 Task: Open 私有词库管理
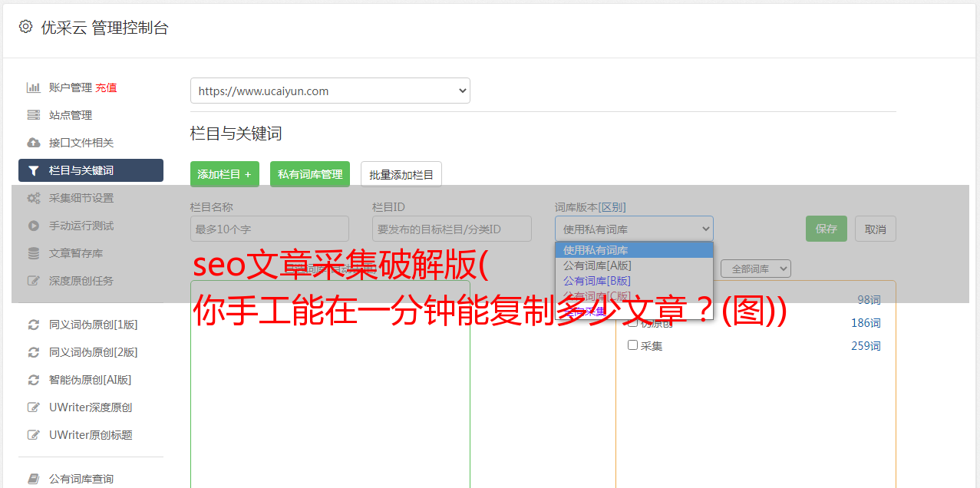[x=310, y=174]
